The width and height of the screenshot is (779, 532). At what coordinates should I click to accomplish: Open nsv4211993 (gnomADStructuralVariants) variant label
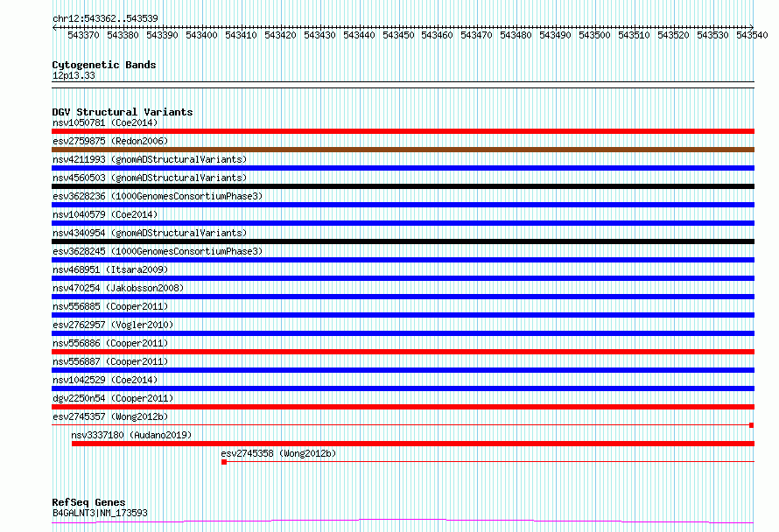coord(150,159)
